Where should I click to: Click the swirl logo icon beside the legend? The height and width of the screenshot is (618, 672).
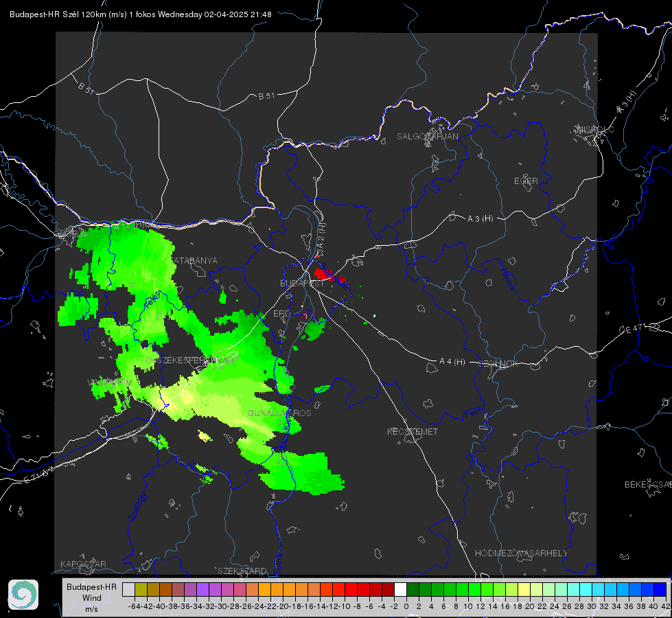[23, 595]
